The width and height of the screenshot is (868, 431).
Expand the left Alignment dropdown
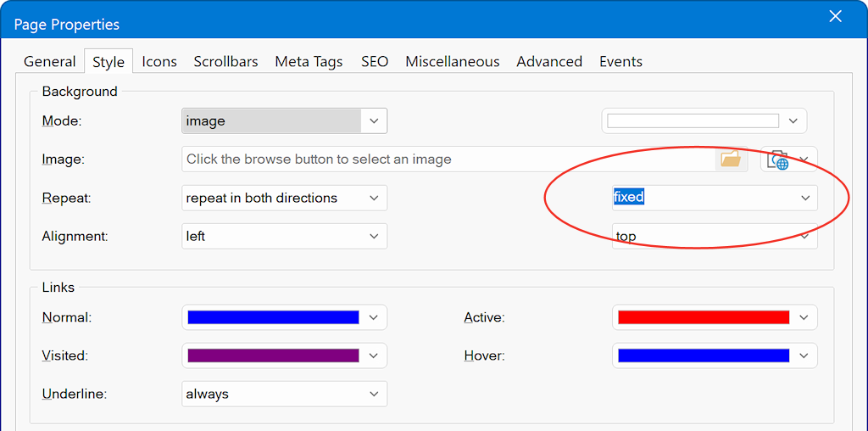284,236
